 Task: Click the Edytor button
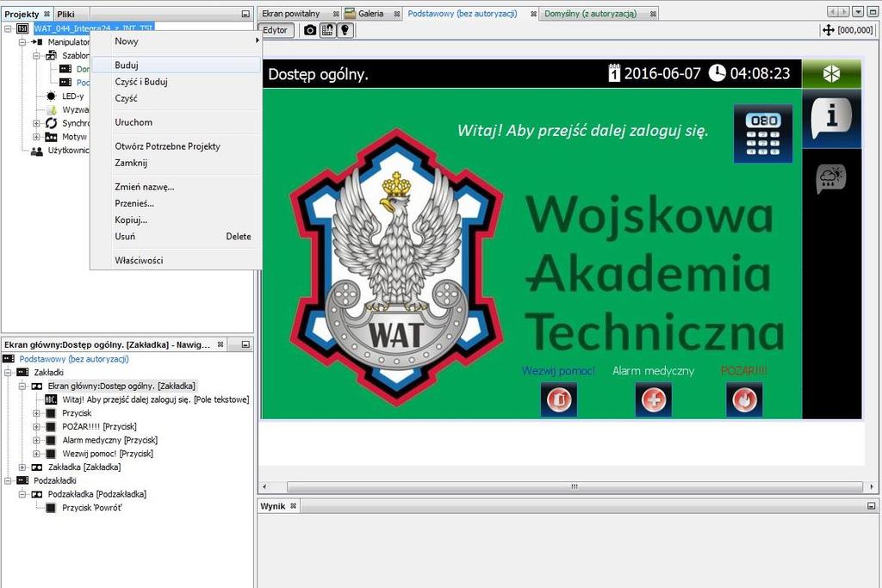pos(276,30)
